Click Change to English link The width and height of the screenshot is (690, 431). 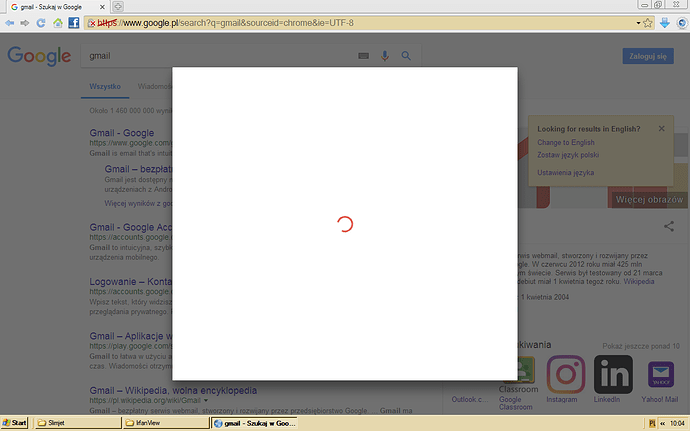pyautogui.click(x=566, y=142)
